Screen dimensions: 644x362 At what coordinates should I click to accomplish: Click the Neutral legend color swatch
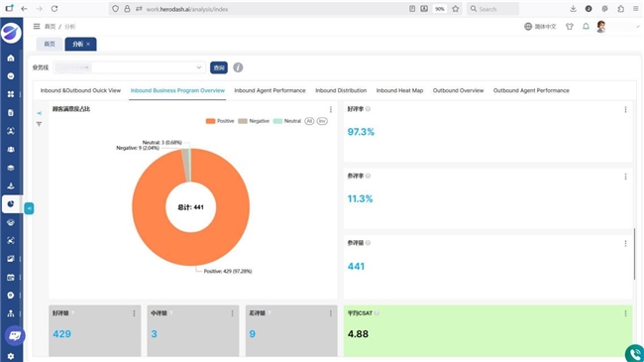[x=277, y=121]
